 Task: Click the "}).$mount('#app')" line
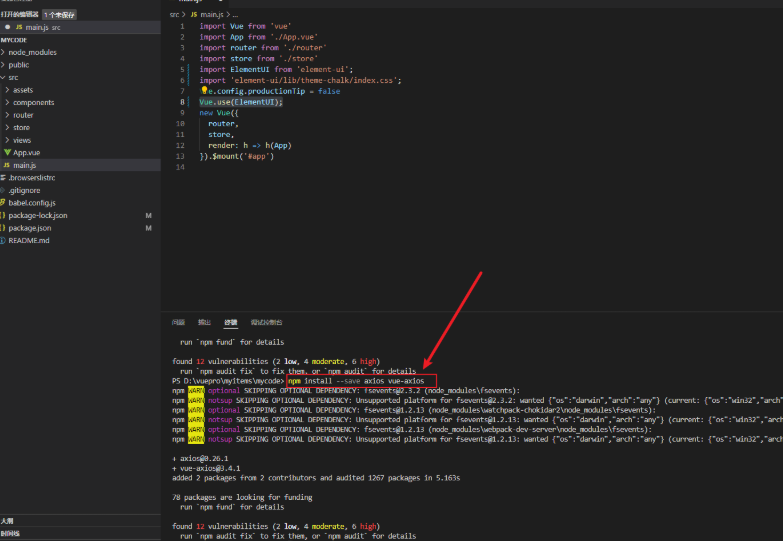(x=237, y=156)
